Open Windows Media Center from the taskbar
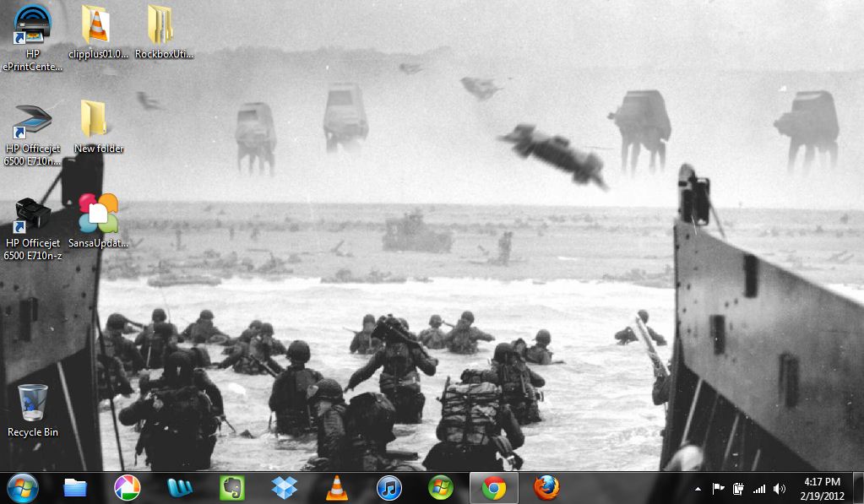The image size is (864, 504). click(x=441, y=488)
